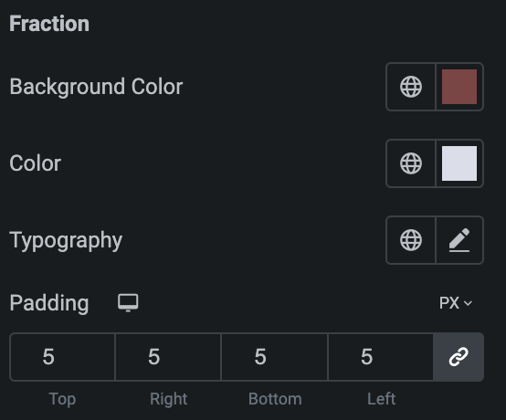This screenshot has height=420, width=506.
Task: Click globe icon beside Background Color
Action: click(x=411, y=87)
